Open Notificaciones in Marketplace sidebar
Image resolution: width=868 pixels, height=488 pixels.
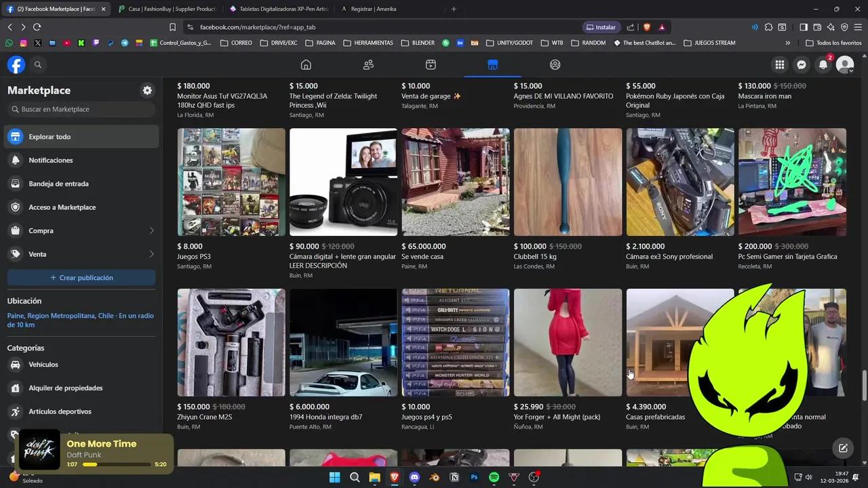click(x=81, y=160)
